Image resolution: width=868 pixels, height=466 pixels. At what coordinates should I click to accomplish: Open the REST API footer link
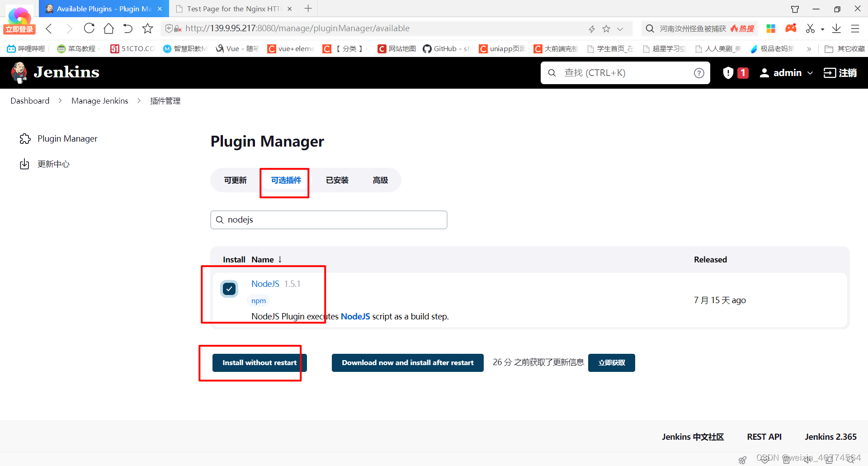764,437
